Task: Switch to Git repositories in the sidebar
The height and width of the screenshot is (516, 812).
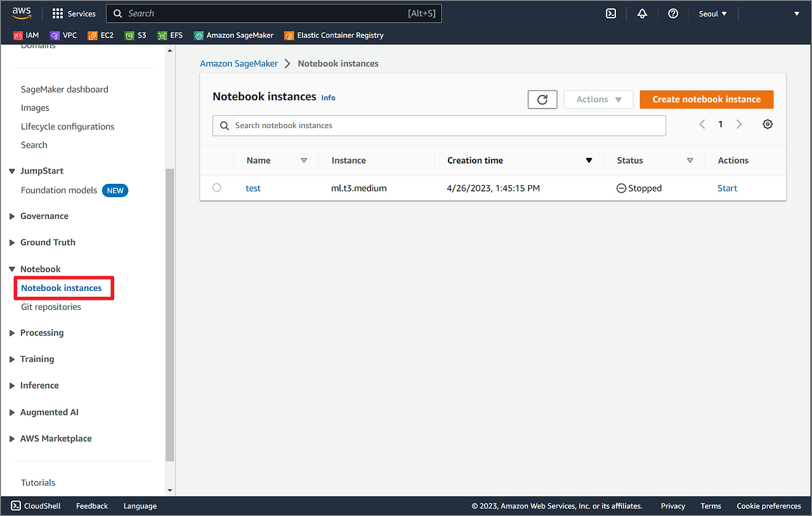Action: click(51, 307)
